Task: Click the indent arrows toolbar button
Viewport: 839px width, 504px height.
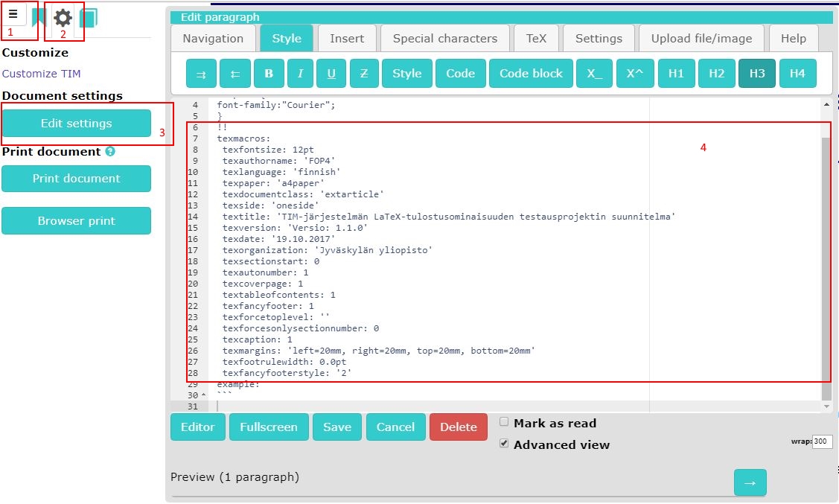Action: 201,73
